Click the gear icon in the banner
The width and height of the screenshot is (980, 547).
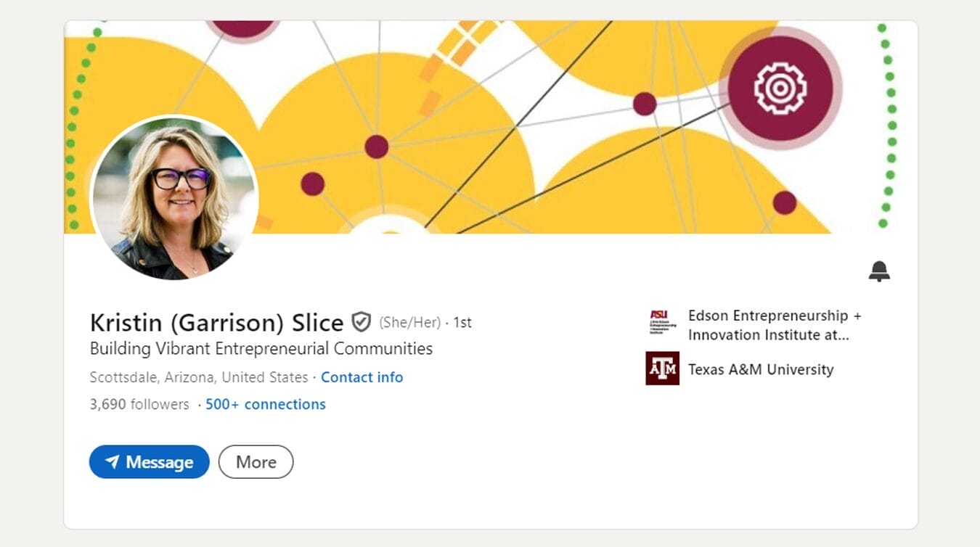coord(780,89)
